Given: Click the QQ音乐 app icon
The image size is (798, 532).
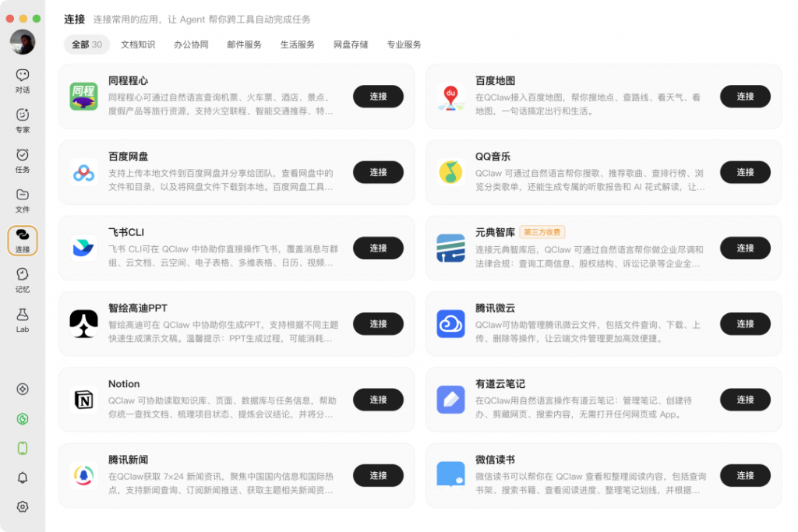Looking at the screenshot, I should tap(450, 172).
